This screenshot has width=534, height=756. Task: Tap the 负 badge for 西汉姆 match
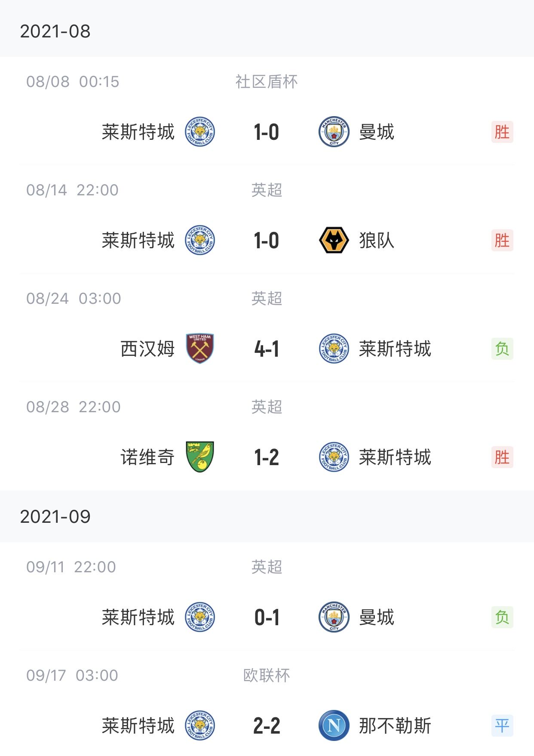(x=502, y=349)
